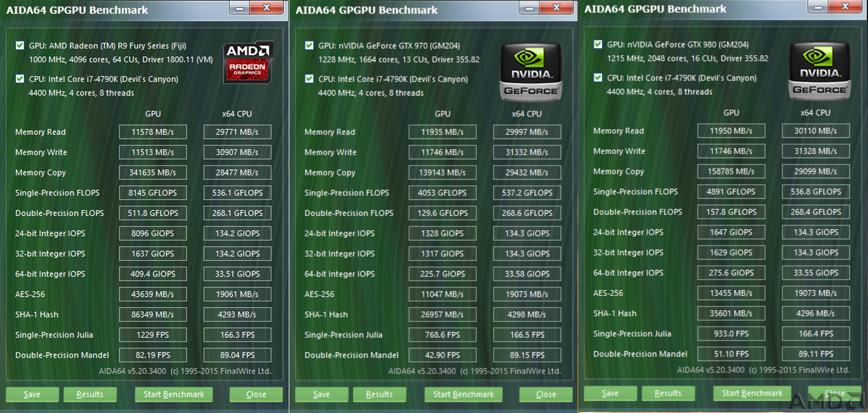The height and width of the screenshot is (413, 868).
Task: Select the 11935 MB/s Memory Read value
Action: pyautogui.click(x=443, y=132)
